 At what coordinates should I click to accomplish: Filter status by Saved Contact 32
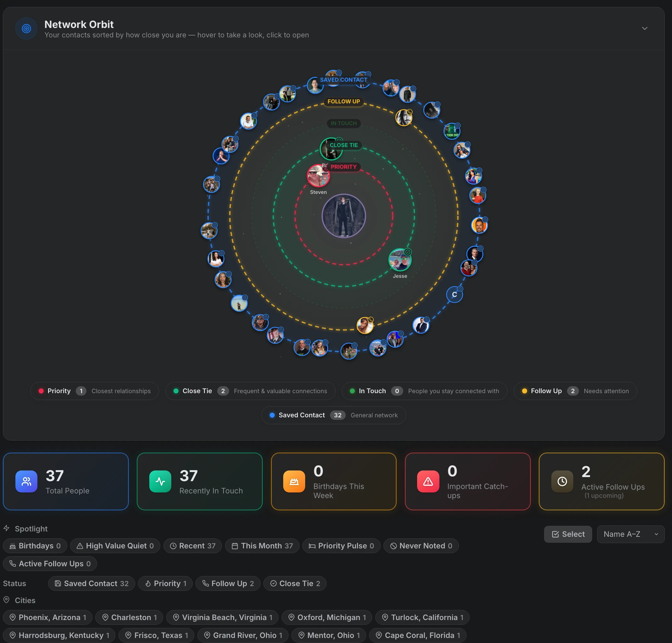point(91,584)
